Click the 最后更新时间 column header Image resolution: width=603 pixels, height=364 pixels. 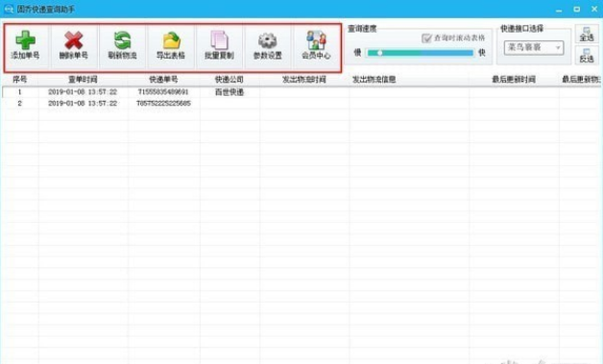point(514,80)
